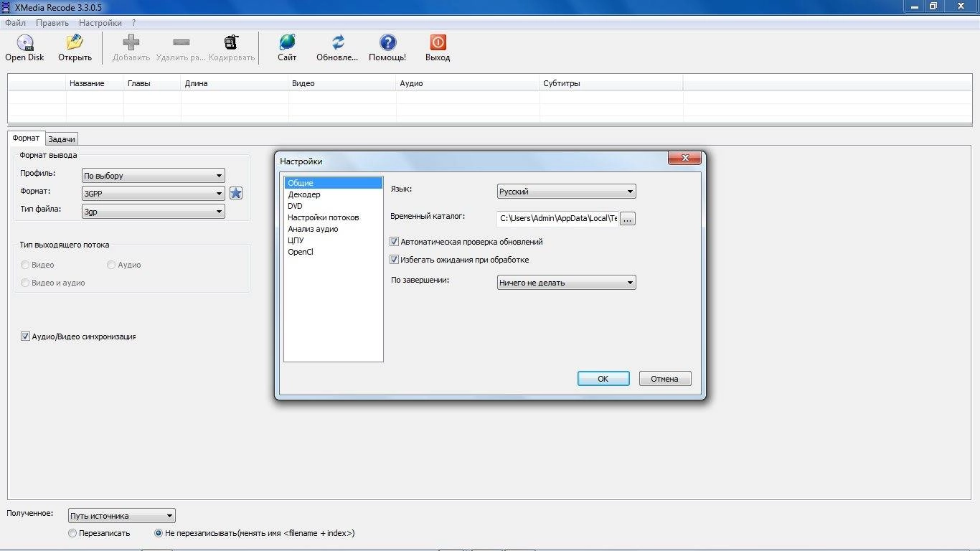Click the Временный каталог path field
Screen dimensions: 980x551
pos(557,219)
